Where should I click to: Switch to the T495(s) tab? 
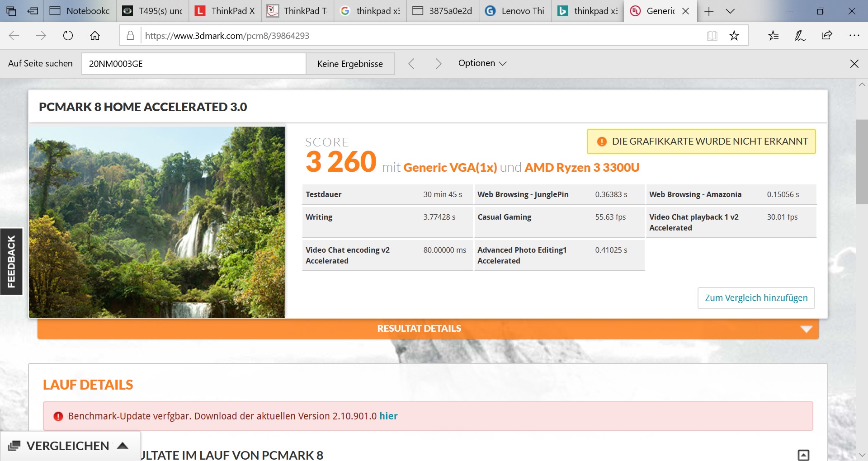coord(153,11)
